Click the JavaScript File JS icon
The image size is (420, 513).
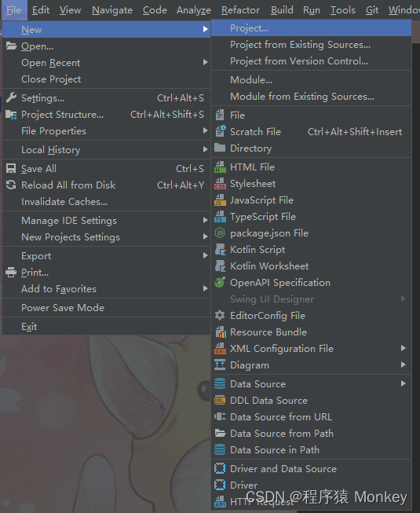point(220,200)
